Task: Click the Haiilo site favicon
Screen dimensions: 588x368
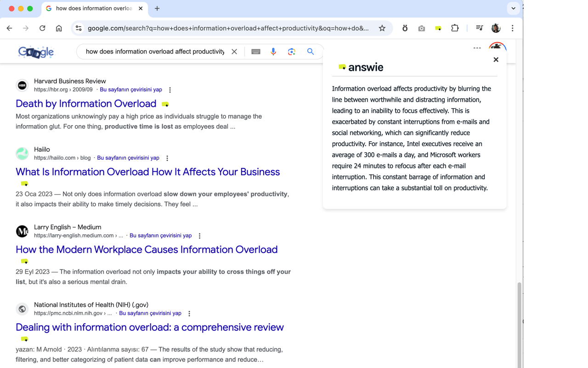Action: point(22,153)
